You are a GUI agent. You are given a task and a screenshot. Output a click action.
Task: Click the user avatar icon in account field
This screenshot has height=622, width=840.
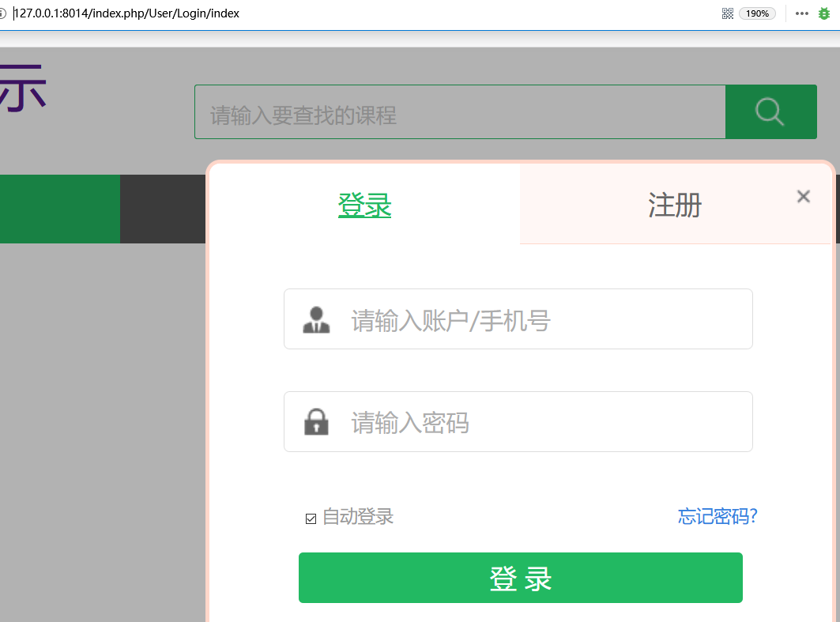316,320
